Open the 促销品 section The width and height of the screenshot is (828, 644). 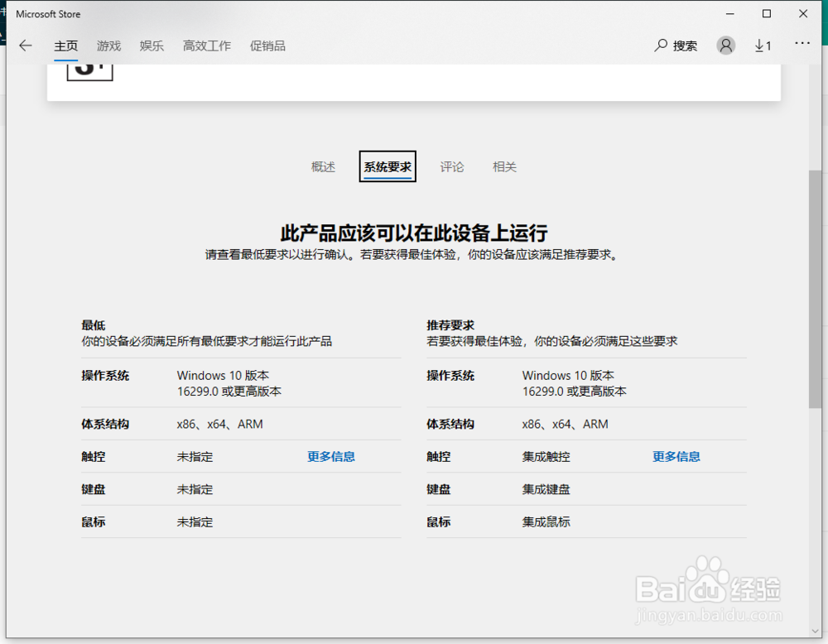pos(269,46)
